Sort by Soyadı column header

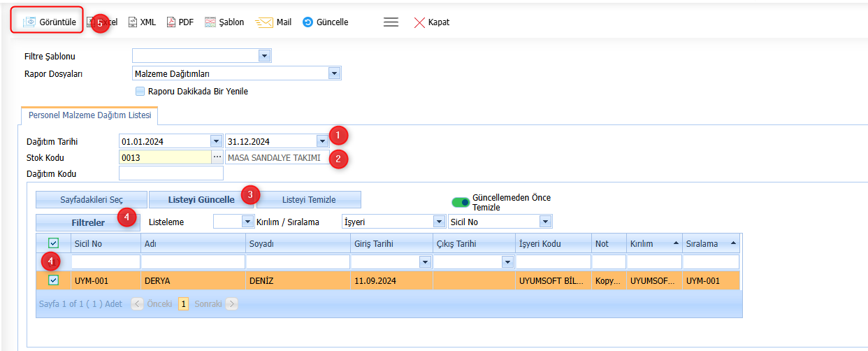[298, 243]
